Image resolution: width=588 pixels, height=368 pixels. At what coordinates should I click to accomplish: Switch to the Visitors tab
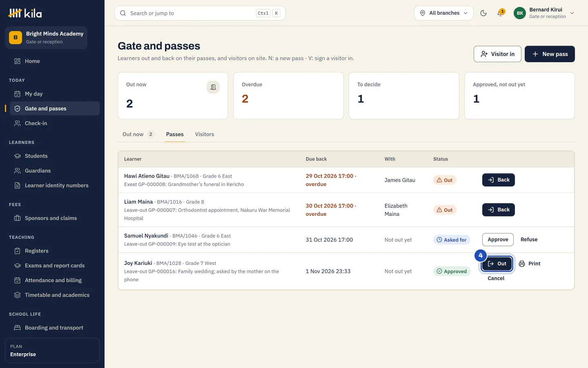pyautogui.click(x=205, y=134)
